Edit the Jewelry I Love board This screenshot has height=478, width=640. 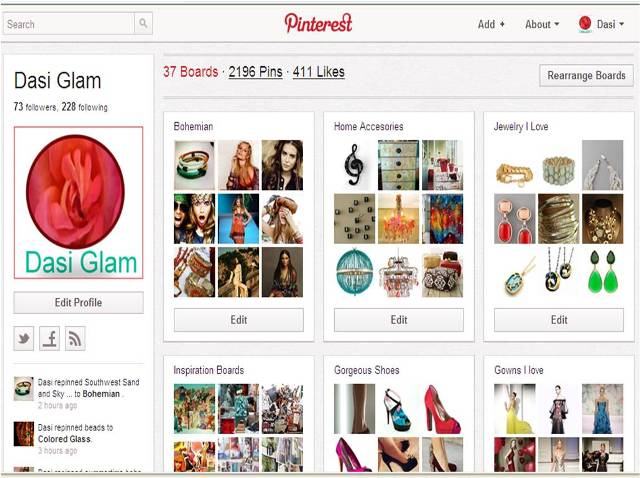click(x=559, y=320)
